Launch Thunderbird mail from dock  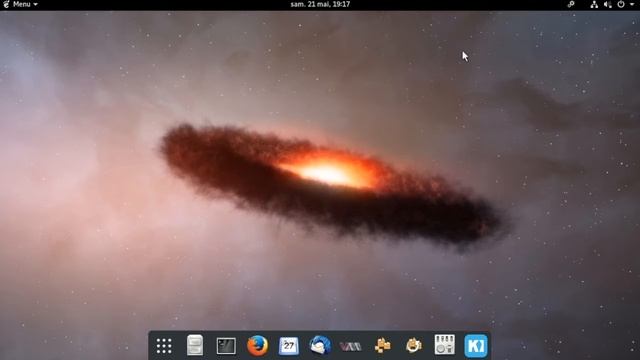pos(320,345)
